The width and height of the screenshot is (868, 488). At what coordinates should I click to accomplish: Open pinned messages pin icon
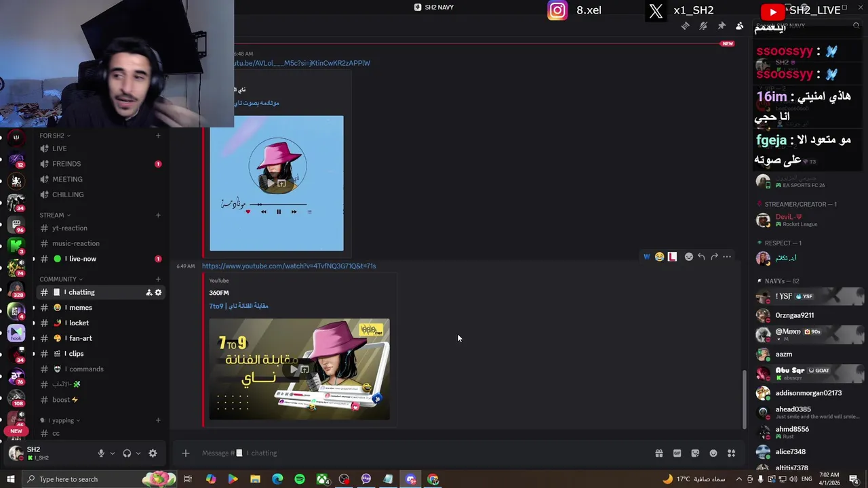[722, 26]
